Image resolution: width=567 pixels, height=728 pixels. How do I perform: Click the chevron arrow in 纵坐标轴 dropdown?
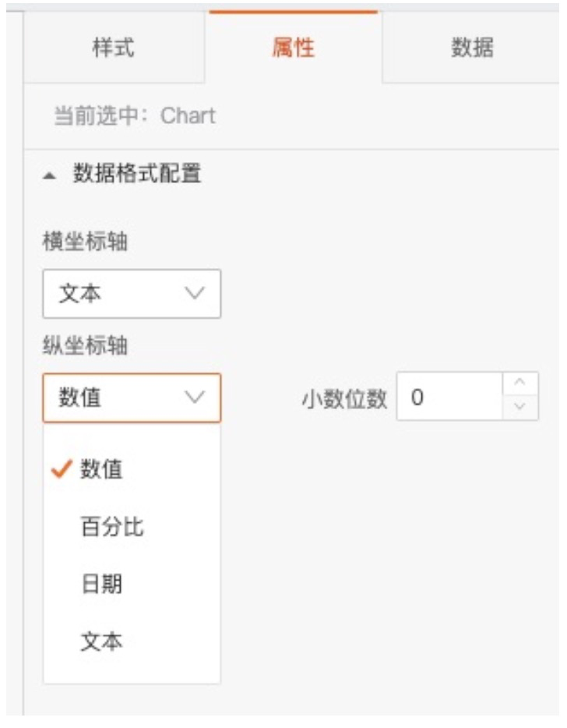coord(195,398)
